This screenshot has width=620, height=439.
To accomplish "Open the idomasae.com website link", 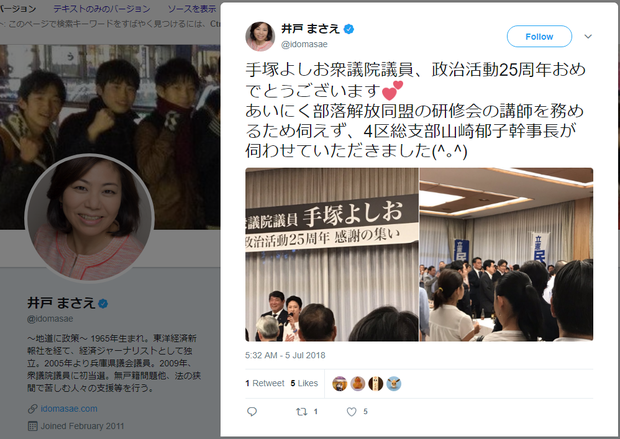I will [x=69, y=409].
